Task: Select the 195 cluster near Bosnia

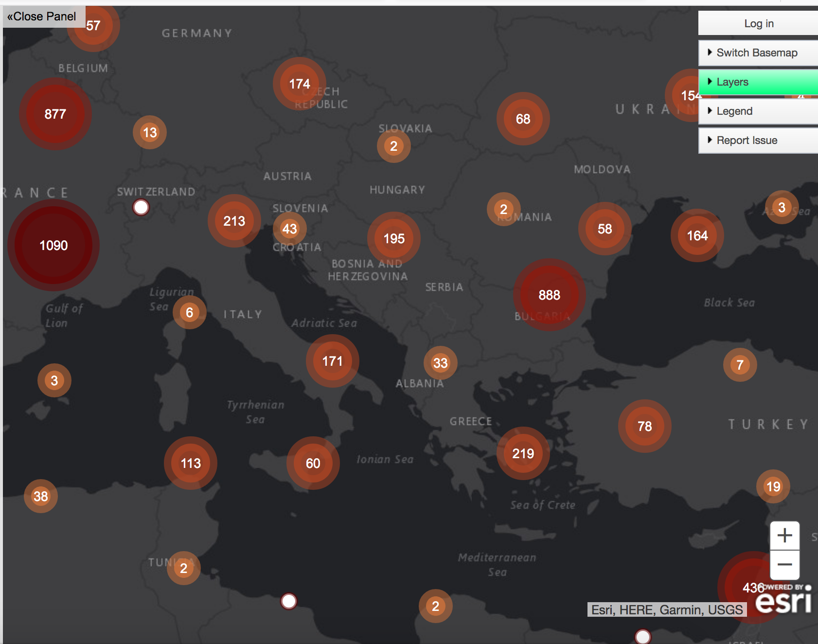Action: pyautogui.click(x=394, y=238)
